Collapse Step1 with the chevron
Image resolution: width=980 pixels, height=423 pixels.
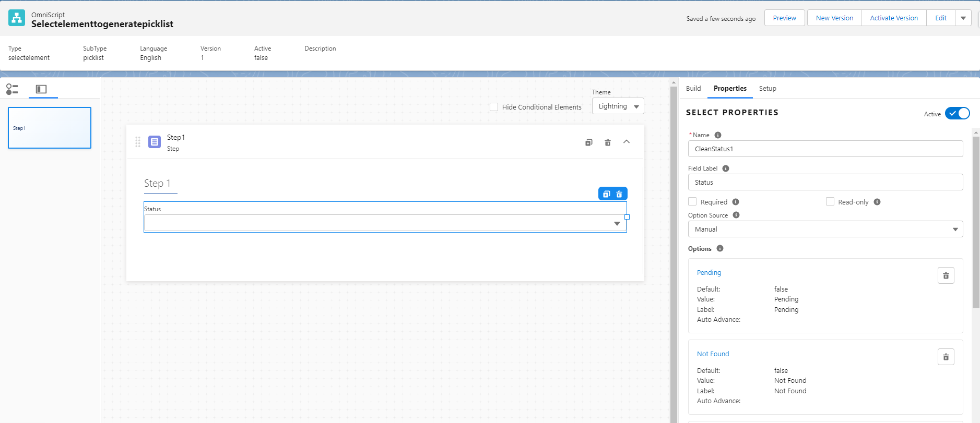[x=627, y=142]
